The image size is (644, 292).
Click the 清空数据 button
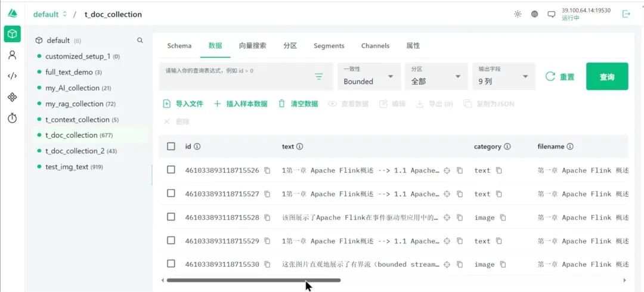click(298, 104)
